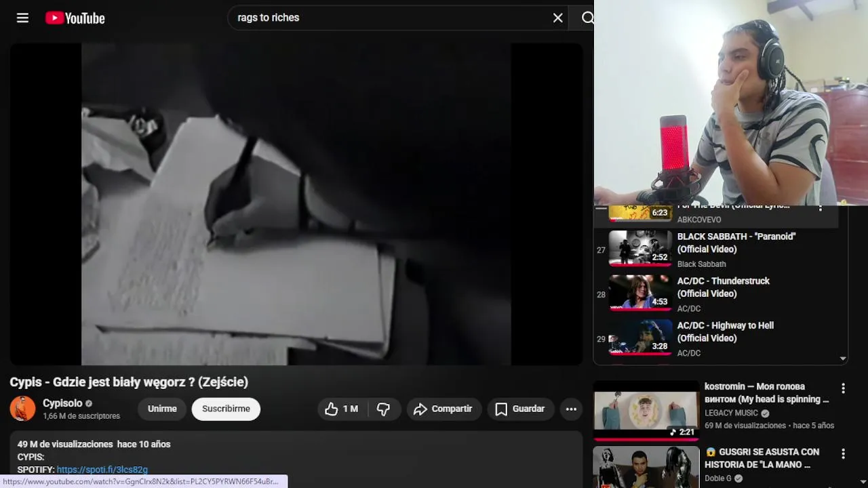Select the 'AC/DC - Highway to Hell' title
The image size is (868, 488).
coord(726,332)
